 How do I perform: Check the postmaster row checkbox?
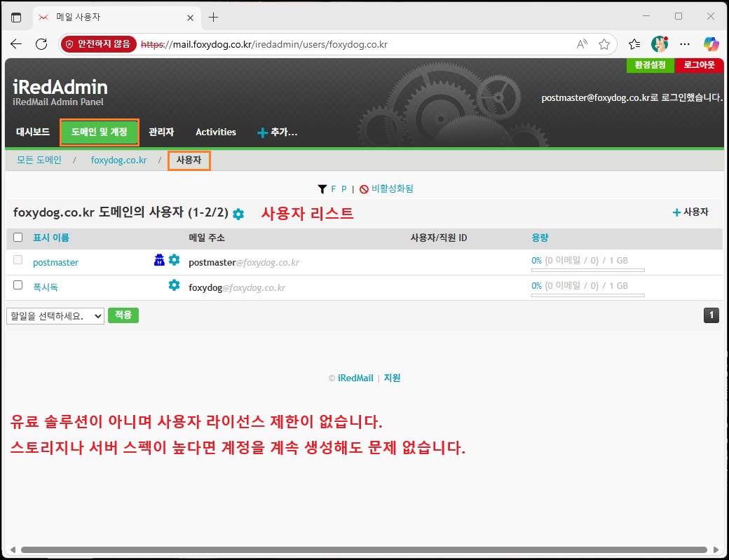(x=18, y=260)
